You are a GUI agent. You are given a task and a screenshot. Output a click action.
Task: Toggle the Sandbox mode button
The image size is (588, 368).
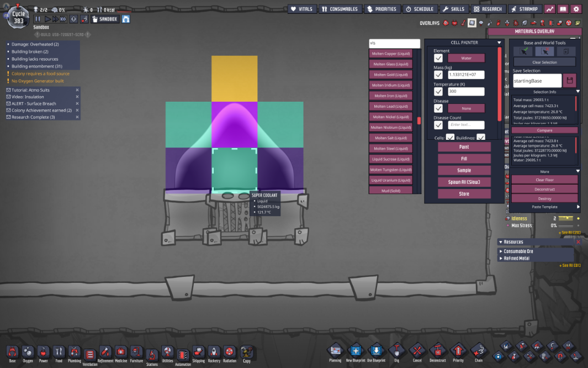pyautogui.click(x=105, y=19)
